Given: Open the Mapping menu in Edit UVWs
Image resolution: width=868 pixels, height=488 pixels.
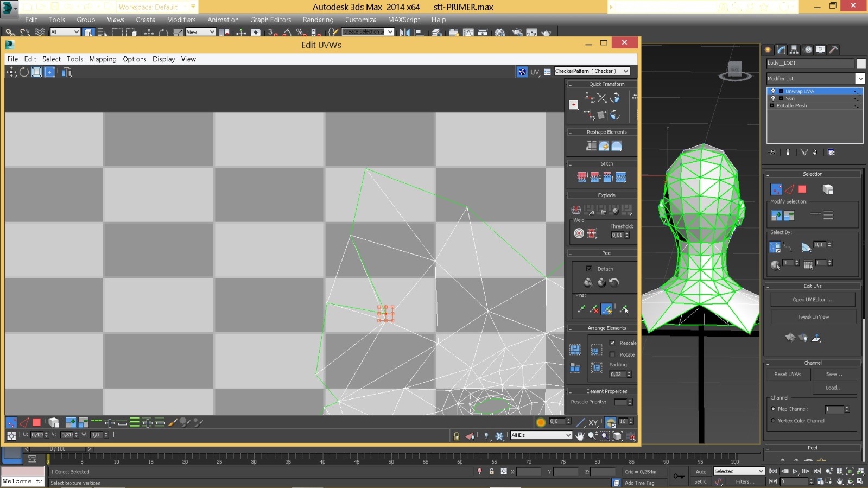Looking at the screenshot, I should pyautogui.click(x=103, y=59).
